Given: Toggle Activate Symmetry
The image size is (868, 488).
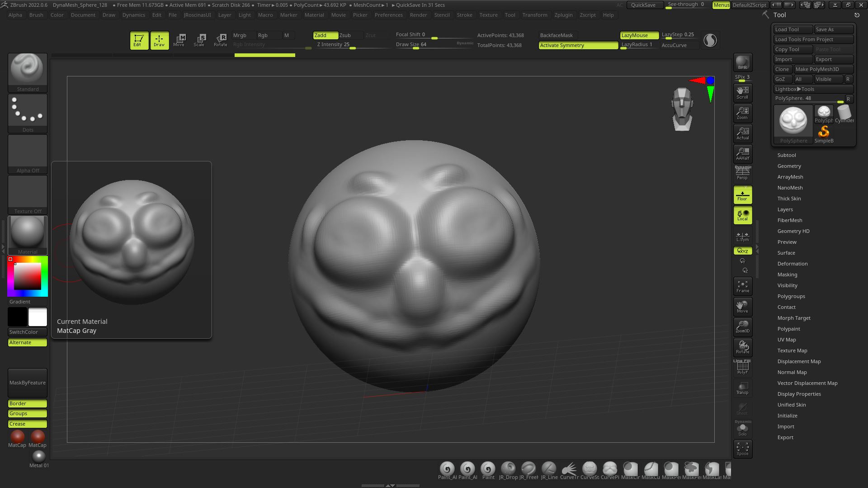Looking at the screenshot, I should [x=578, y=45].
